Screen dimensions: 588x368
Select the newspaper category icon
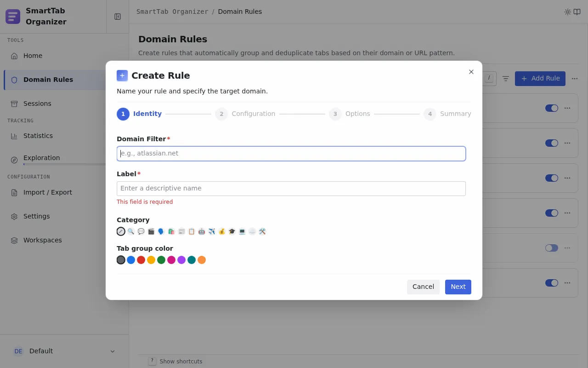click(181, 231)
